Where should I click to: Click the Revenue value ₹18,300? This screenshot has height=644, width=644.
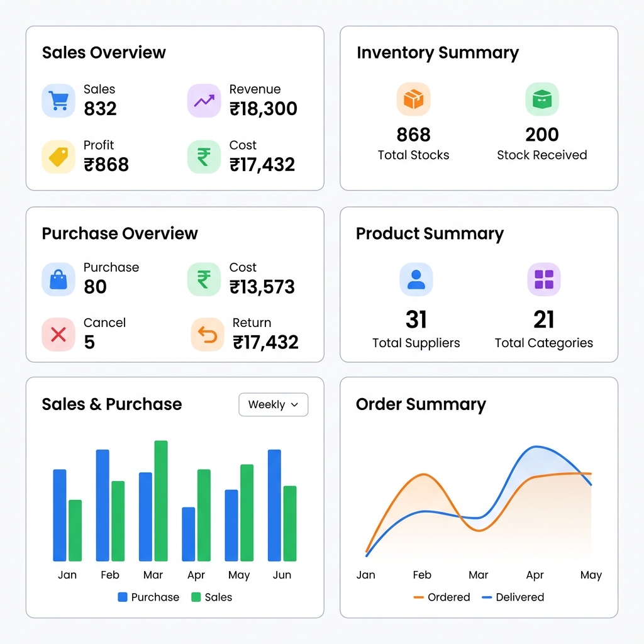click(x=264, y=109)
